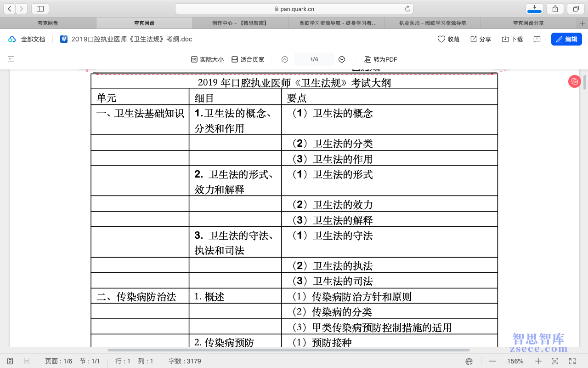The image size is (588, 368).
Task: Click 页面: 1/6 in status bar
Action: pyautogui.click(x=58, y=361)
